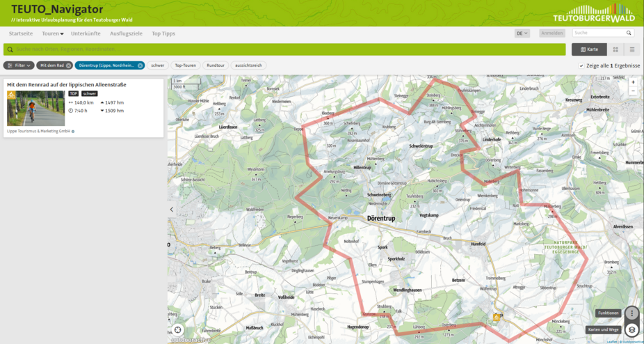644x344 pixels.
Task: Switch to the grid view icon
Action: 615,49
